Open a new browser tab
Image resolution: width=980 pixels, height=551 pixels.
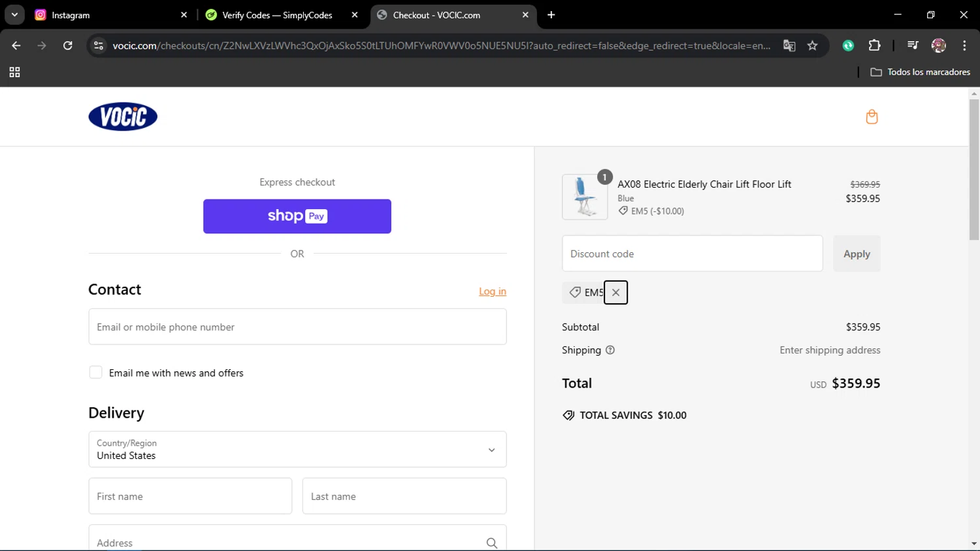coord(551,14)
